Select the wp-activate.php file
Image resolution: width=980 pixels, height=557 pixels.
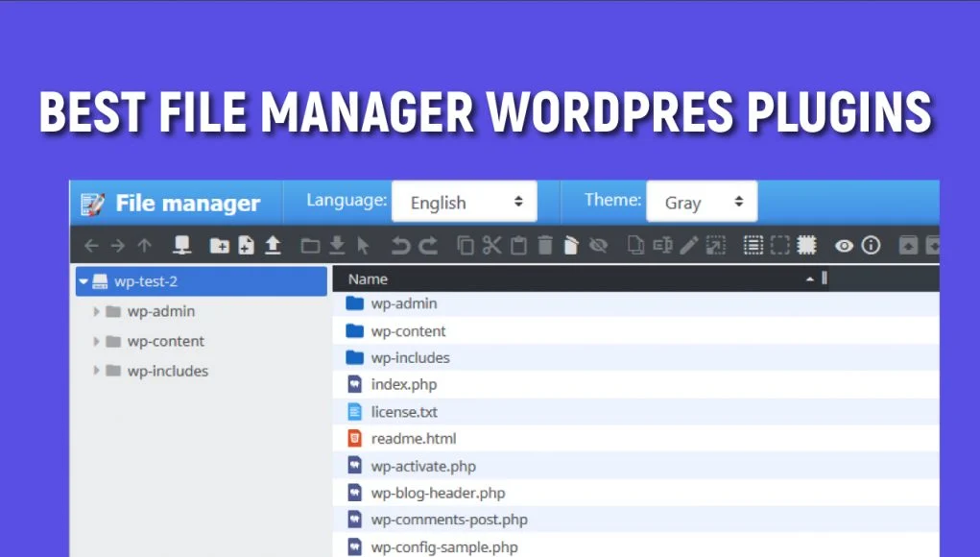coord(635,466)
